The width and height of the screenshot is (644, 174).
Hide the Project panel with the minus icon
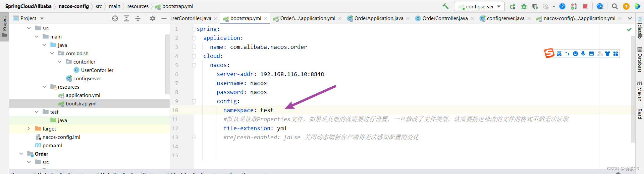coord(164,18)
